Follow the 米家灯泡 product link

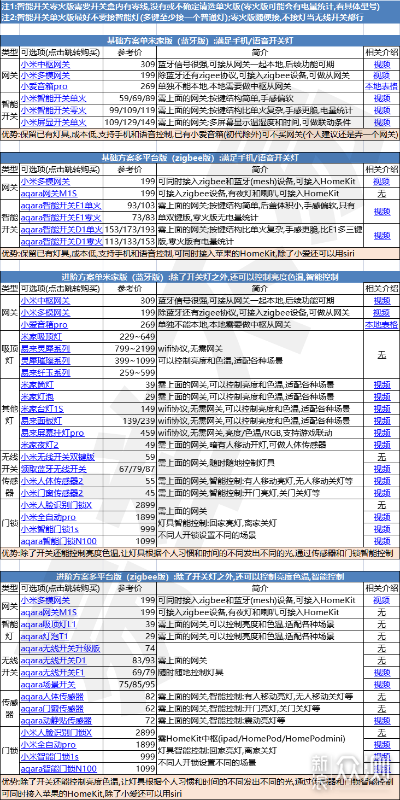click(37, 396)
